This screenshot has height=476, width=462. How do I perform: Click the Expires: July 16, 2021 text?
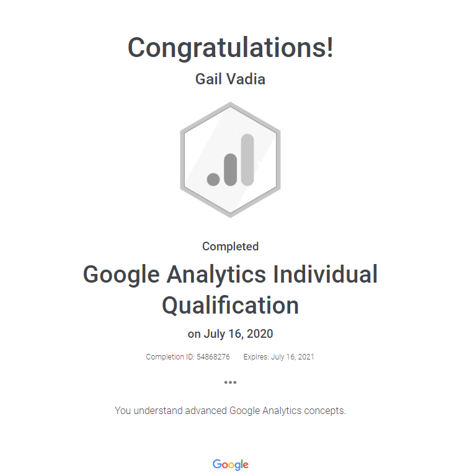coord(278,357)
